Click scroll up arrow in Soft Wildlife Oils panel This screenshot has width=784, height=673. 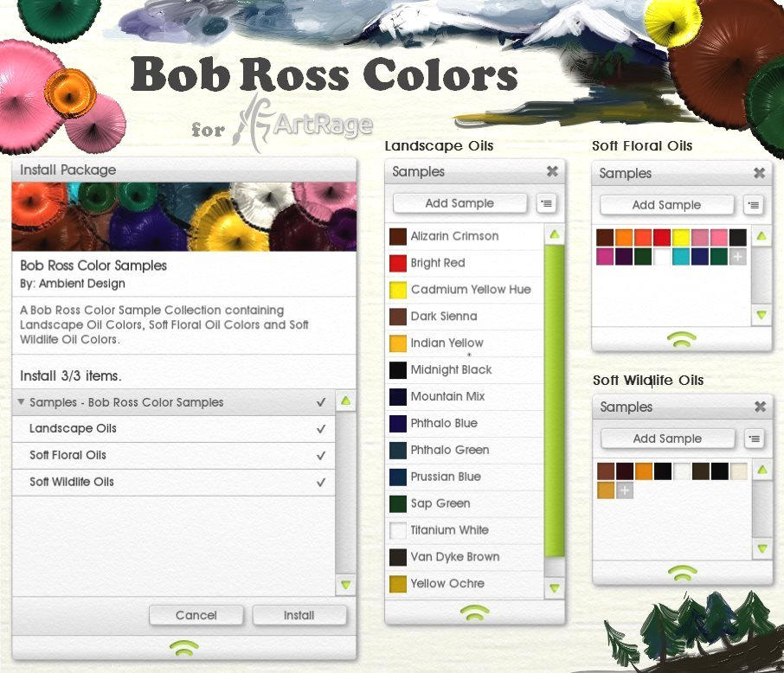(x=762, y=470)
